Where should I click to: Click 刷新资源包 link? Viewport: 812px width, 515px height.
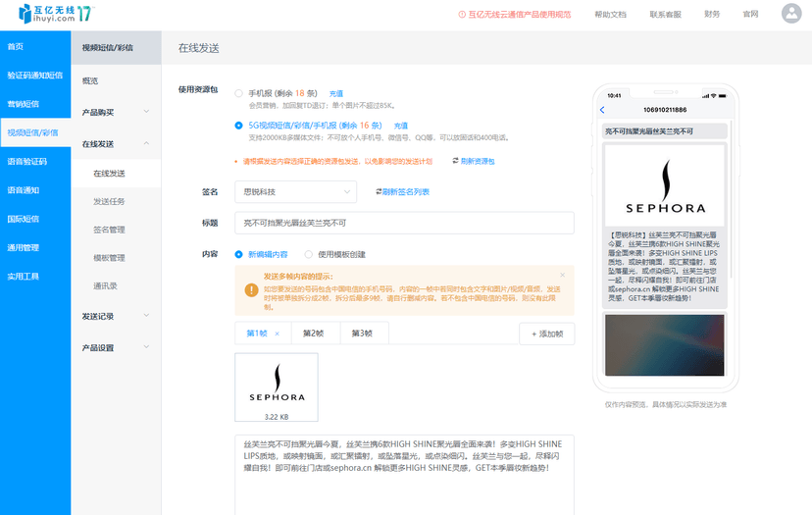point(478,161)
